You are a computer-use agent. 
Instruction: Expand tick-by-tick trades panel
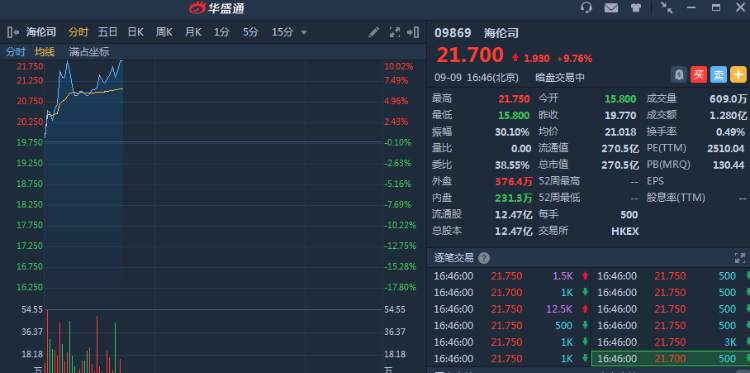pyautogui.click(x=739, y=258)
